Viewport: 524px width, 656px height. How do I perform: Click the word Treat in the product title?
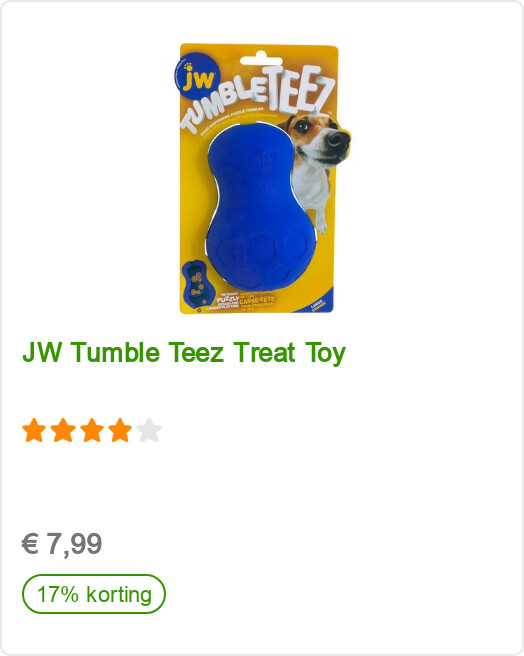pos(265,352)
